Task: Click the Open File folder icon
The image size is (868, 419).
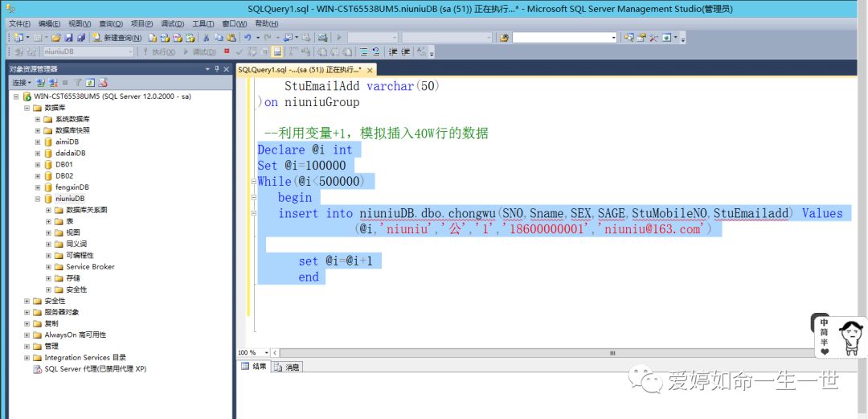Action: pos(56,38)
